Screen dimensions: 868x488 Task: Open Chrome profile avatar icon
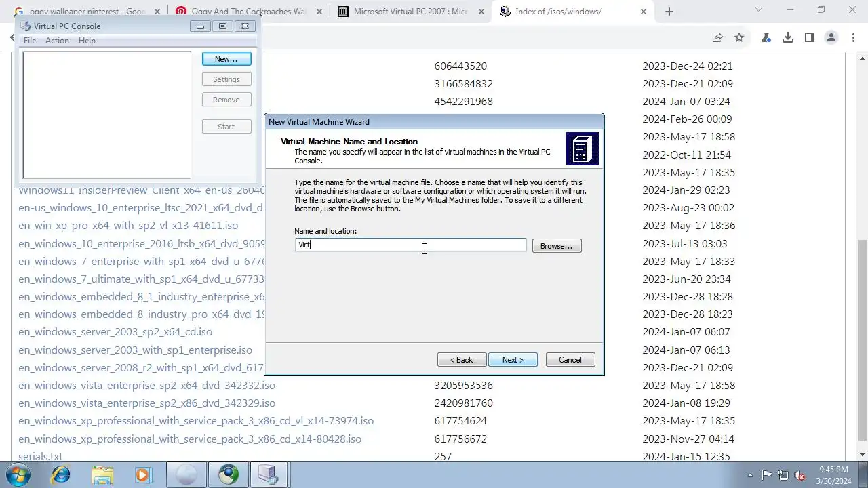pyautogui.click(x=831, y=38)
